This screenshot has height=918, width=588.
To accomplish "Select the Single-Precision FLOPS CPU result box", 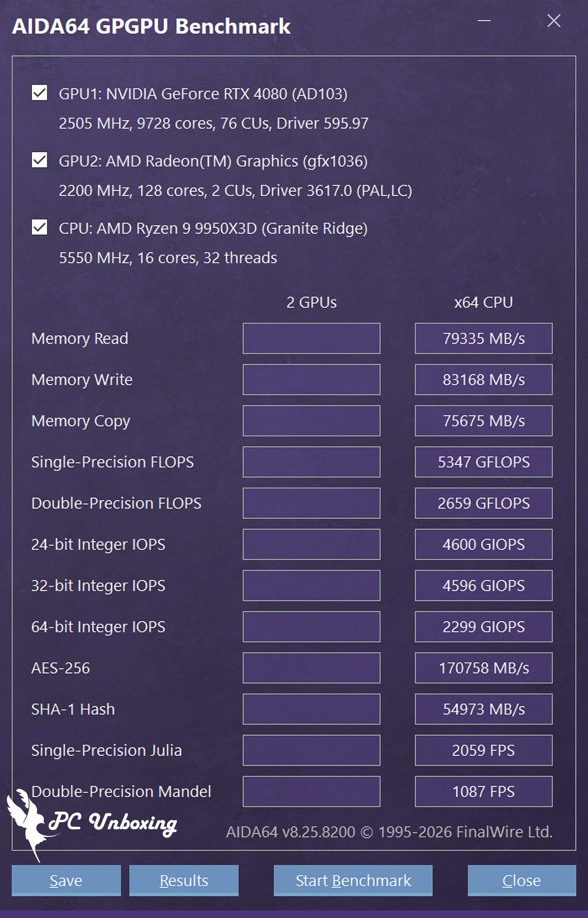I will [x=483, y=462].
